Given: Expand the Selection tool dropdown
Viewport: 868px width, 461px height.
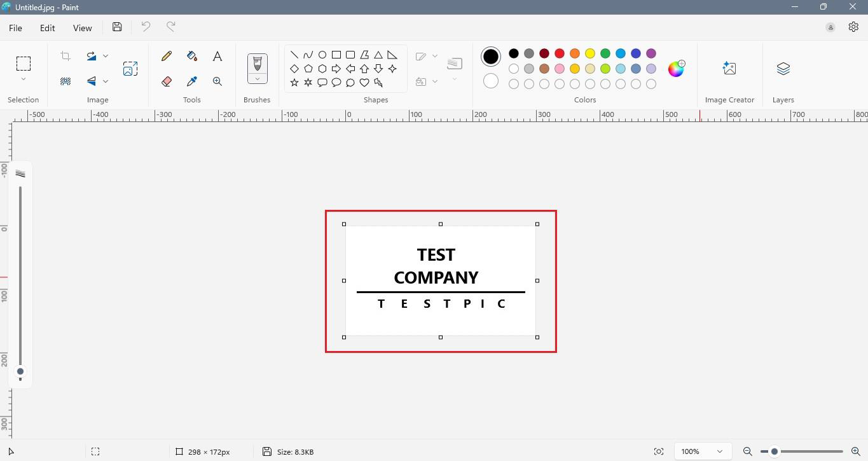Looking at the screenshot, I should [x=24, y=79].
